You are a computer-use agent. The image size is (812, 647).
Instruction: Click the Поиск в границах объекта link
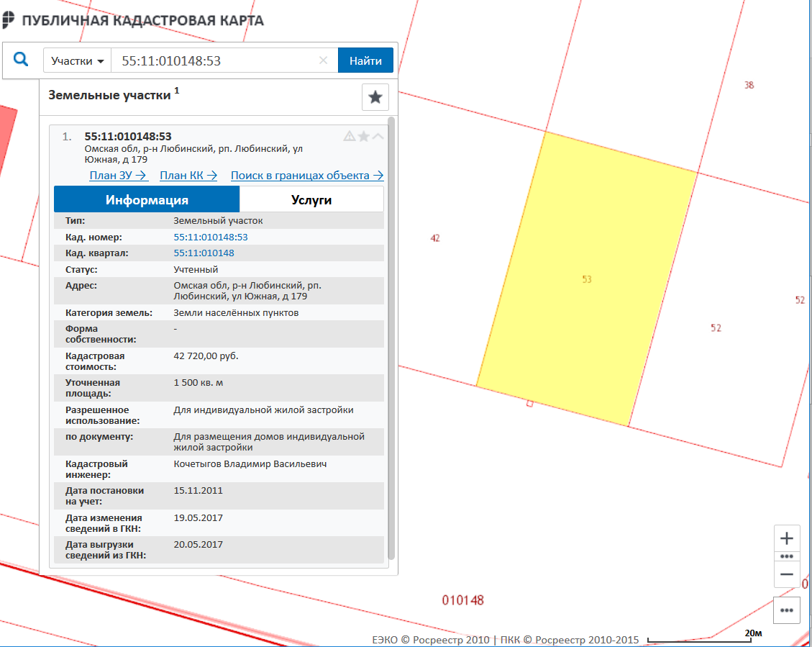pos(306,175)
